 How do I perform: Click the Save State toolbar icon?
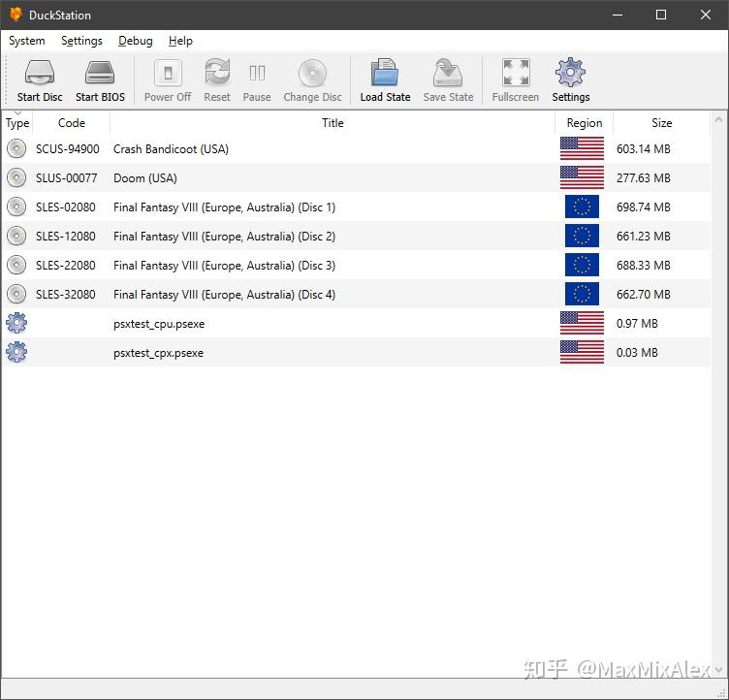point(448,72)
